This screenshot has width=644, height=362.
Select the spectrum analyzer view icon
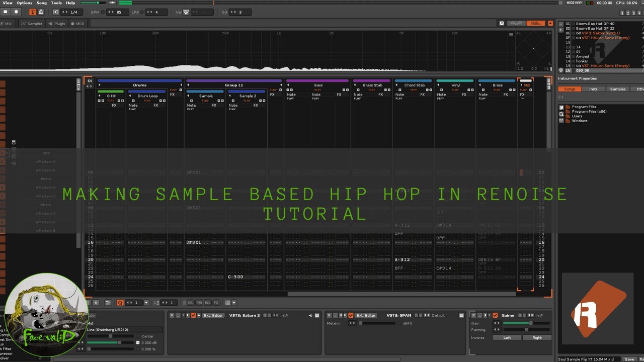[x=536, y=23]
